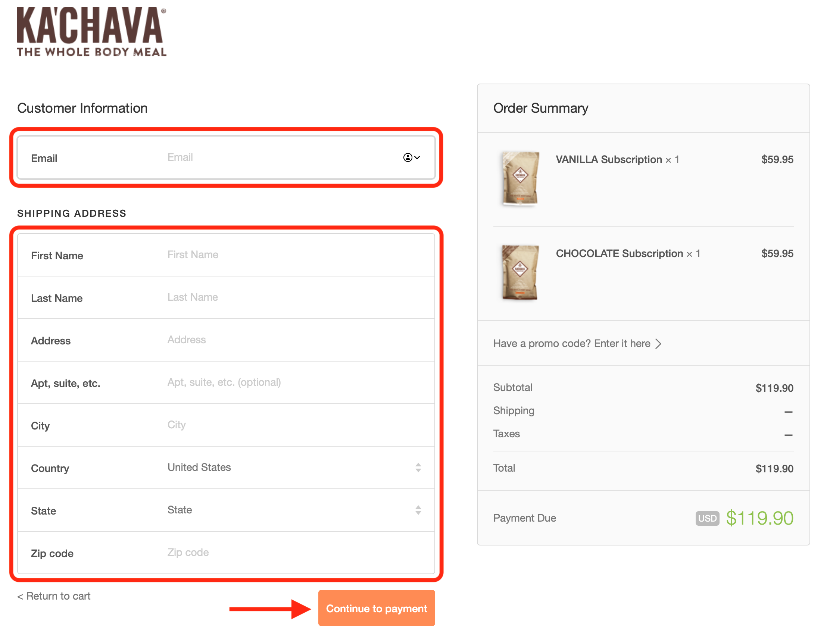The image size is (830, 644).
Task: Click the USD currency badge
Action: coord(707,518)
